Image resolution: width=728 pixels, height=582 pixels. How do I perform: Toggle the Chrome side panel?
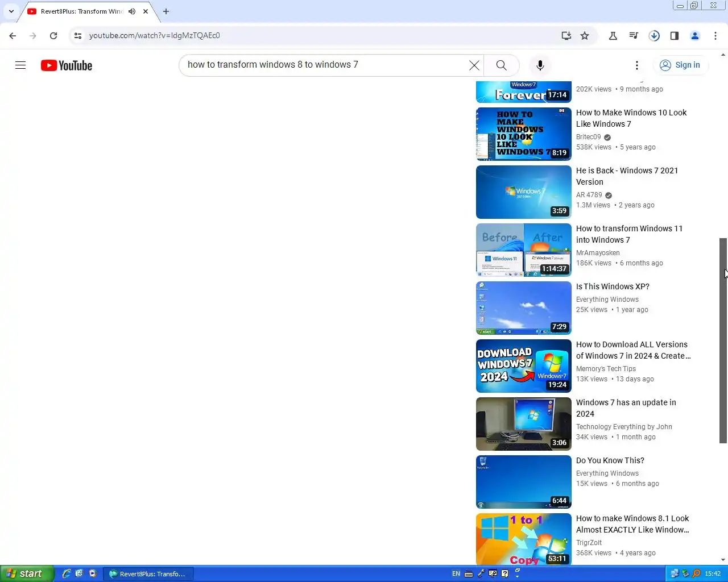(675, 36)
